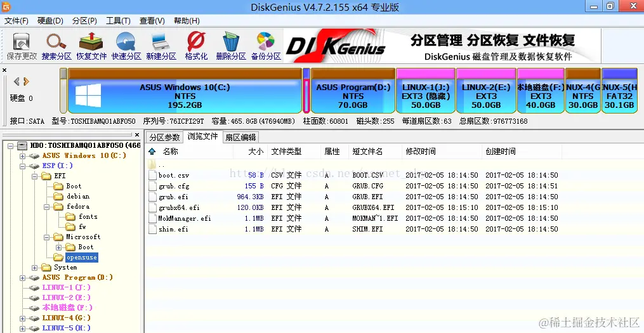The image size is (644, 333).
Task: Select LINUX-1(J:) EXT3 partition block
Action: [426, 91]
